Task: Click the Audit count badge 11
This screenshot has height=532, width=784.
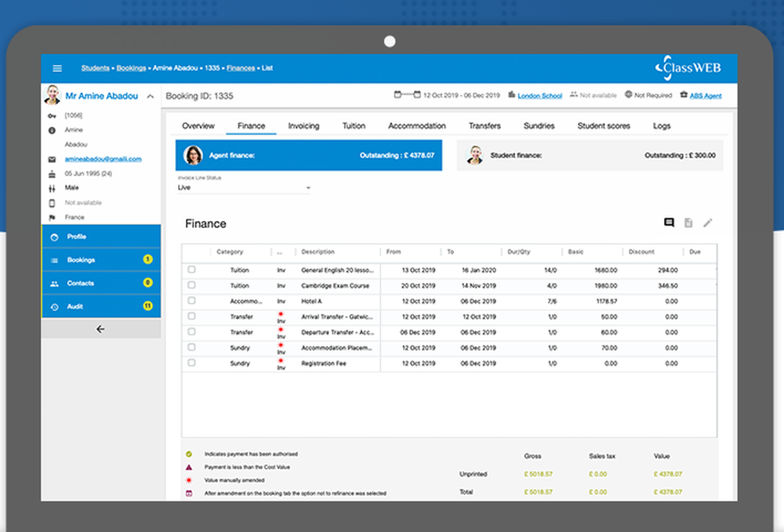Action: (147, 306)
